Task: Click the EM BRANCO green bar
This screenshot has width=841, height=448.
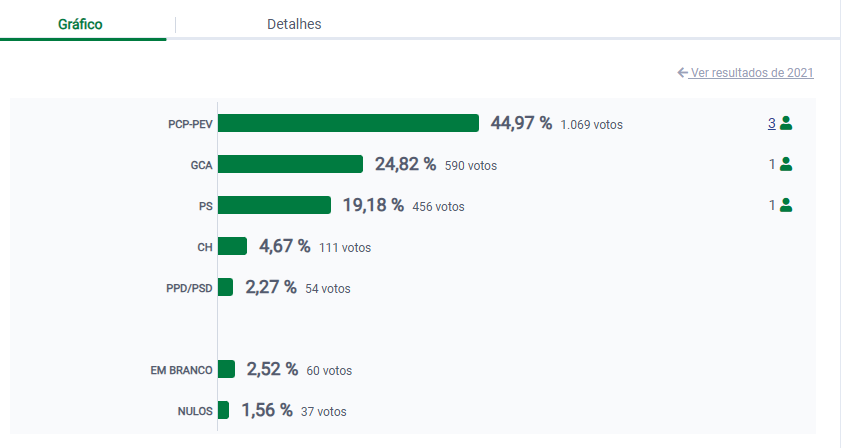Action: pos(226,369)
